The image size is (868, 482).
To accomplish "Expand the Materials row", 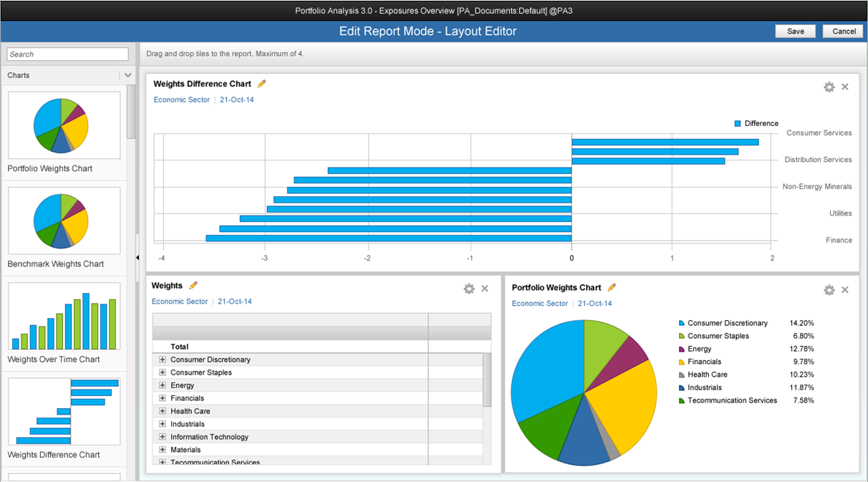I will pyautogui.click(x=163, y=450).
